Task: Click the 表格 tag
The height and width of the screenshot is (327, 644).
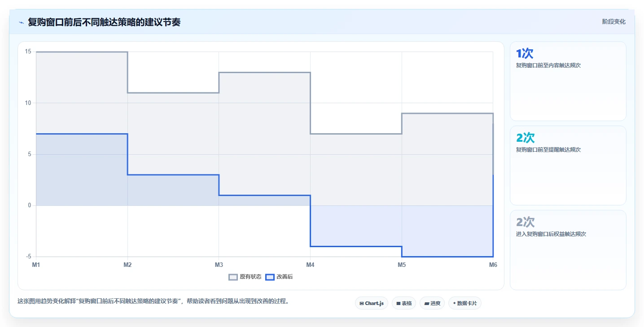Action: [404, 303]
